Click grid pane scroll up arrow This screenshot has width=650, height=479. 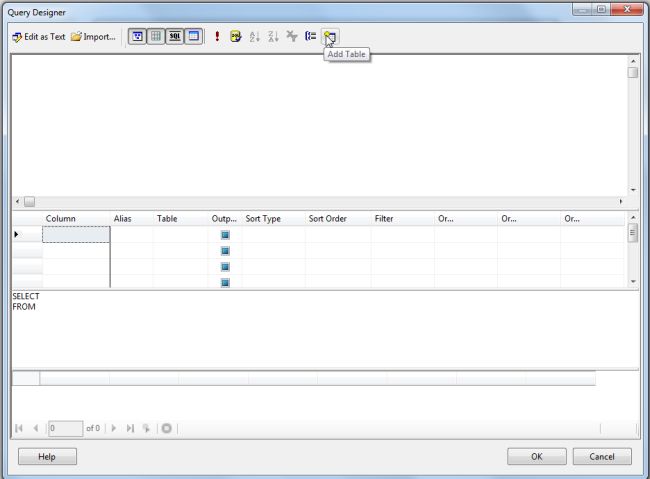[x=633, y=217]
